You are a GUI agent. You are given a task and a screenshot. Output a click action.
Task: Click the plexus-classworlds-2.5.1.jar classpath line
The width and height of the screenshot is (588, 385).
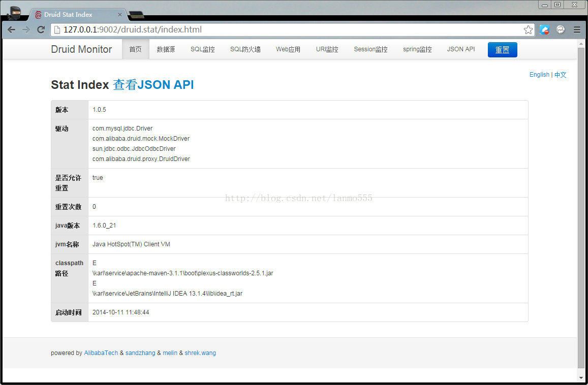point(183,273)
